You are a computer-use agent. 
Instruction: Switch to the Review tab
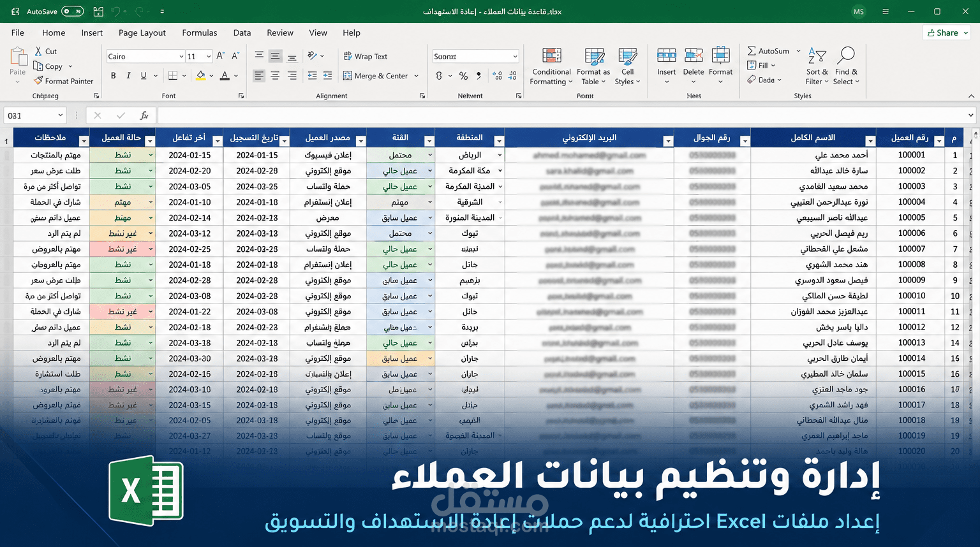pyautogui.click(x=280, y=33)
